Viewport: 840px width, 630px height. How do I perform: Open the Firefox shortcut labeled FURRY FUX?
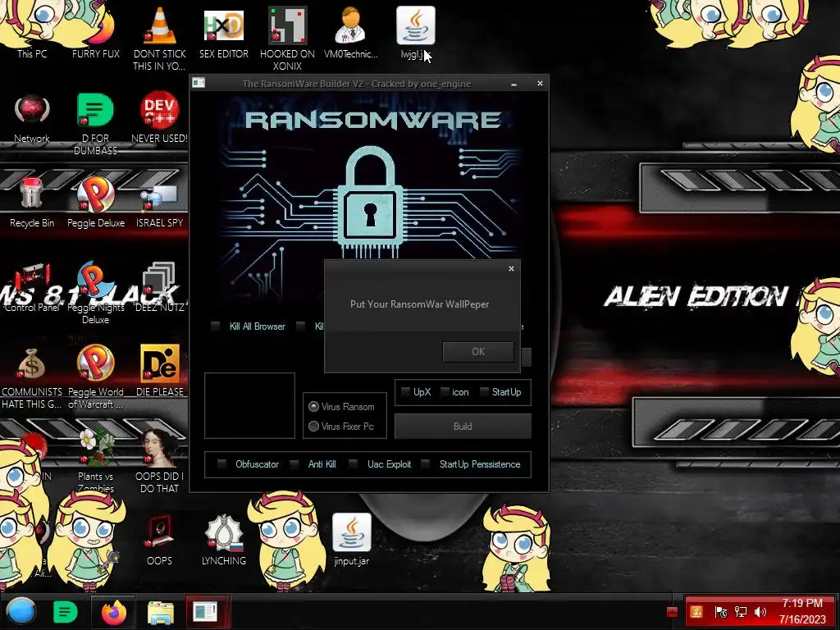96,30
